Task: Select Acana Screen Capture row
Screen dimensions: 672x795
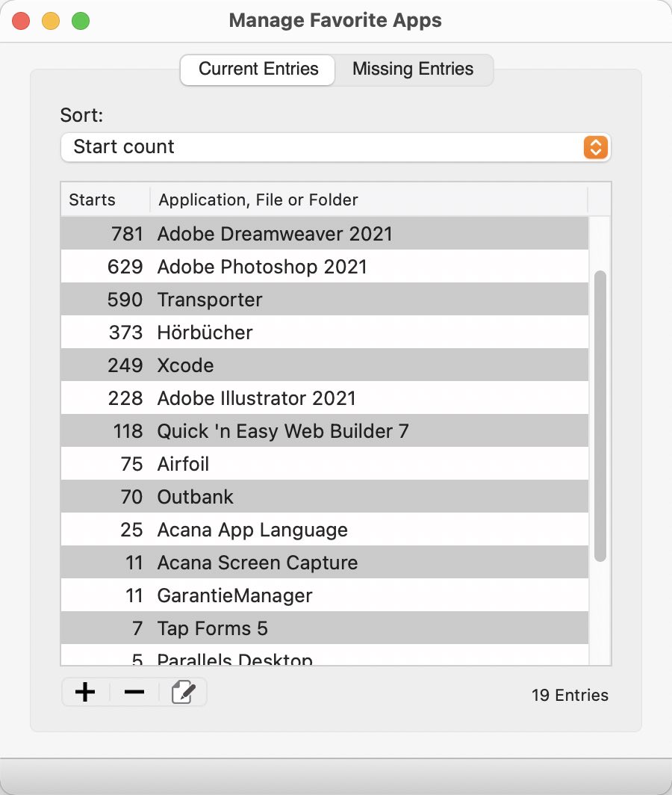Action: 324,563
